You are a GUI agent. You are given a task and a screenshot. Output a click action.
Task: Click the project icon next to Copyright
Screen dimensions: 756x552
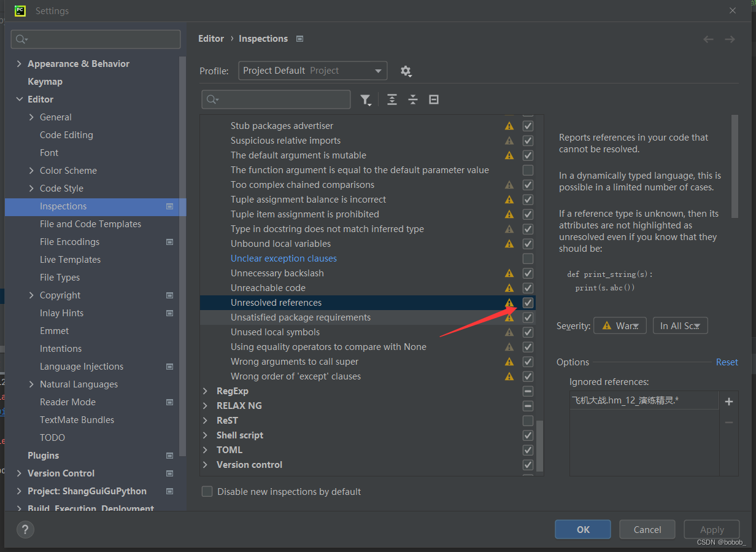pyautogui.click(x=170, y=295)
